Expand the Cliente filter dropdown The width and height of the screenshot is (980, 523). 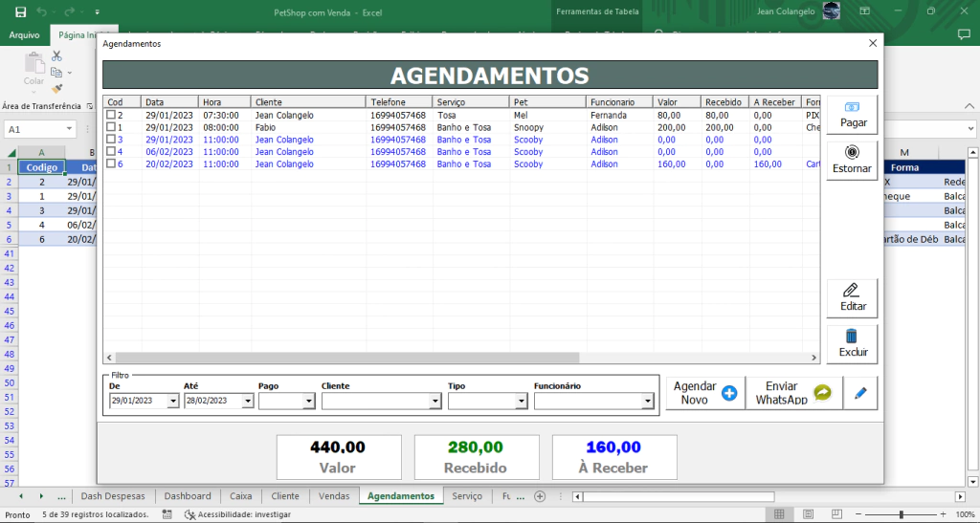point(435,403)
